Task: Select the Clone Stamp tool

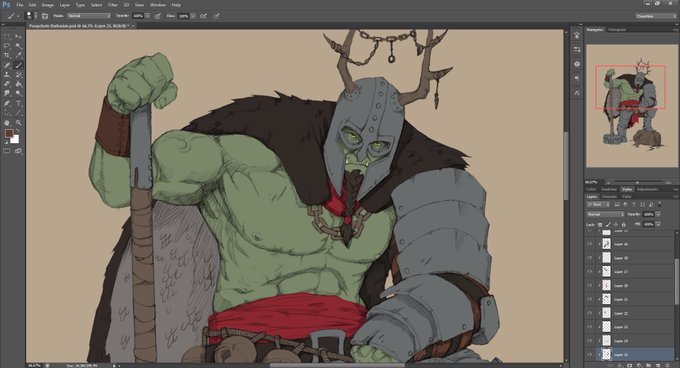Action: pos(7,75)
